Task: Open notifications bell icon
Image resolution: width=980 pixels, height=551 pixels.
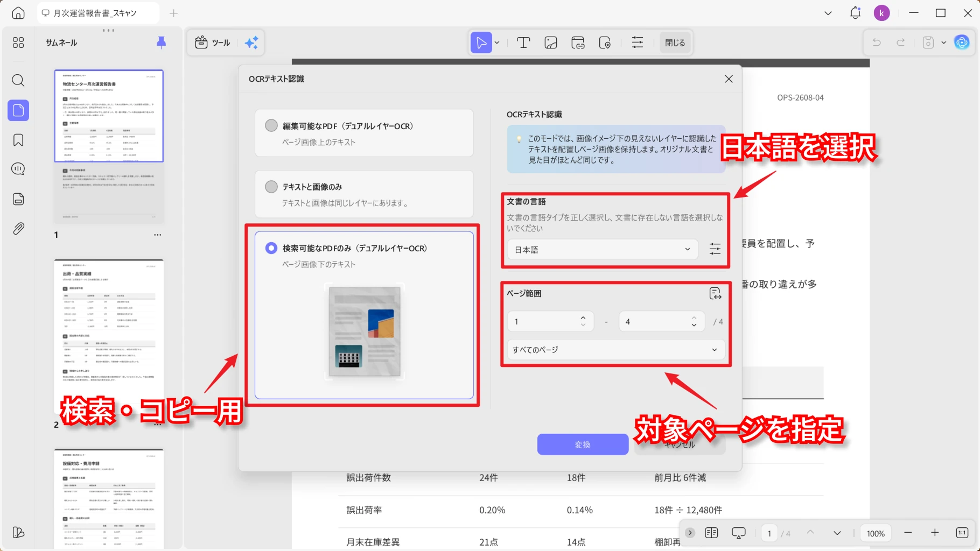Action: [x=855, y=13]
